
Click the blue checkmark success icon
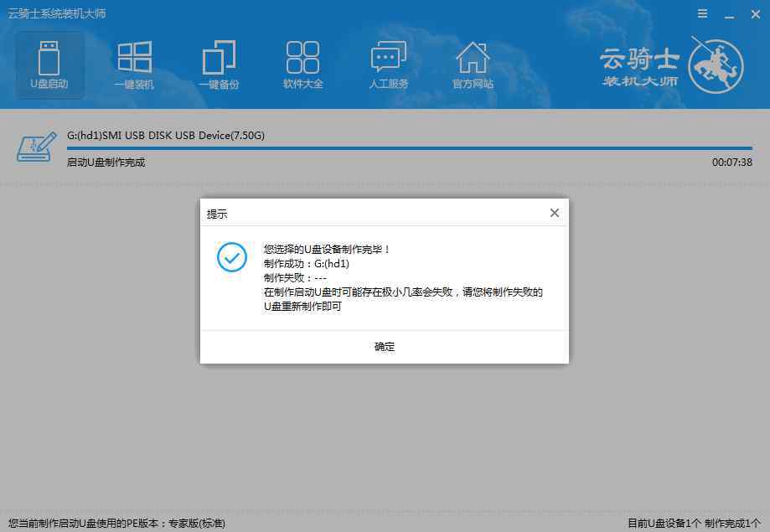tap(232, 257)
